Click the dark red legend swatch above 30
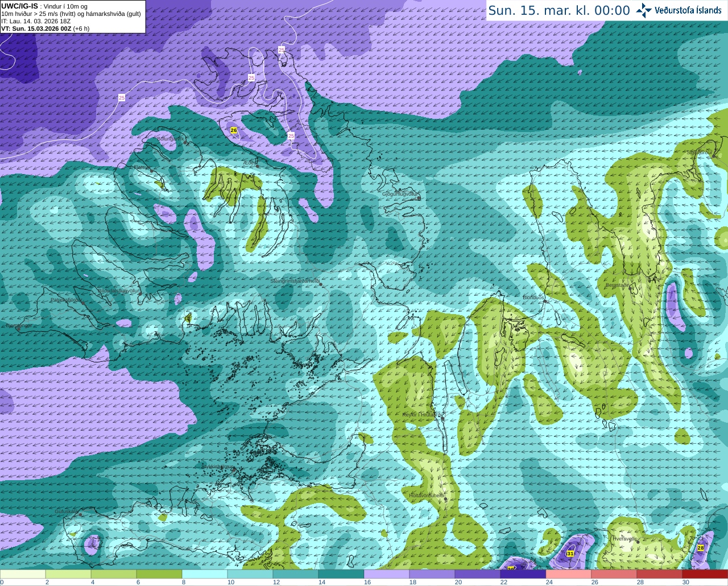The width and height of the screenshot is (728, 586). pyautogui.click(x=705, y=574)
